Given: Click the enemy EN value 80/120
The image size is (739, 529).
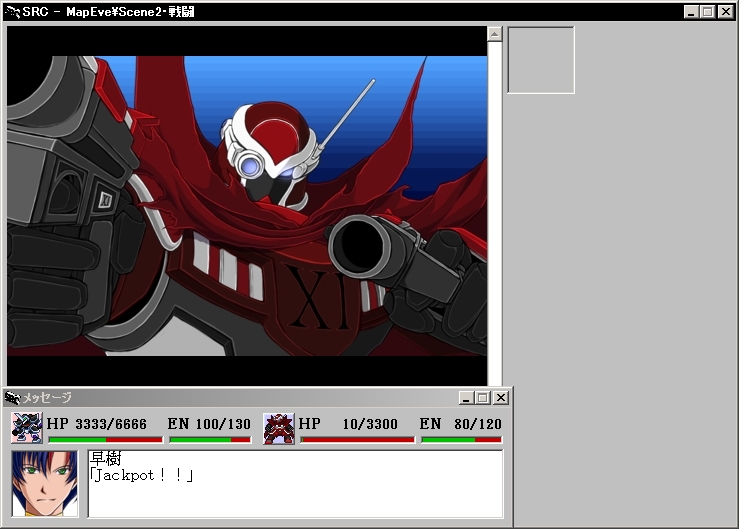Looking at the screenshot, I should 478,424.
